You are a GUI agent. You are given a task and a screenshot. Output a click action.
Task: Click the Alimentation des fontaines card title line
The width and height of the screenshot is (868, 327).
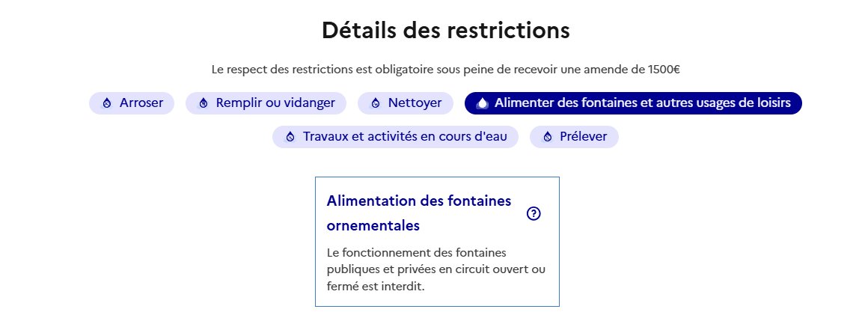click(419, 201)
